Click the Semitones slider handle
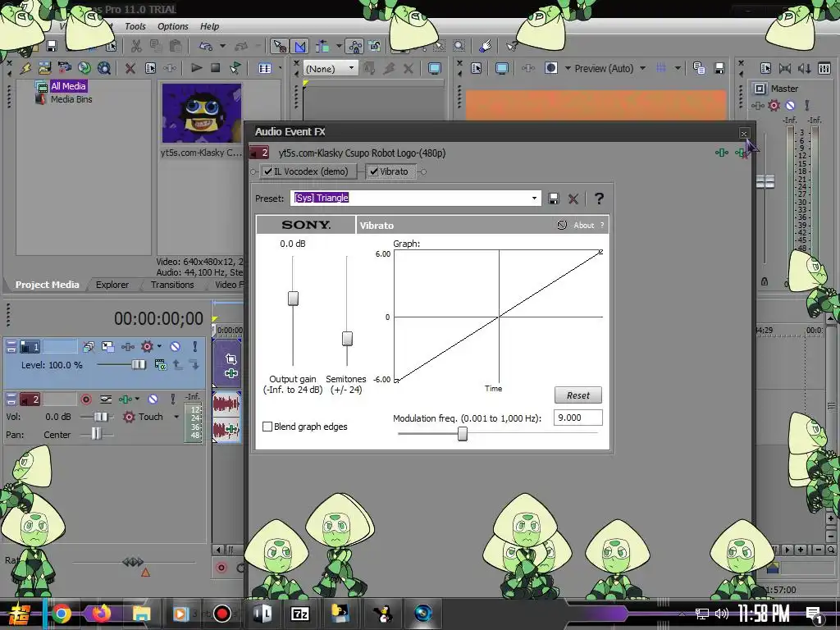 347,339
